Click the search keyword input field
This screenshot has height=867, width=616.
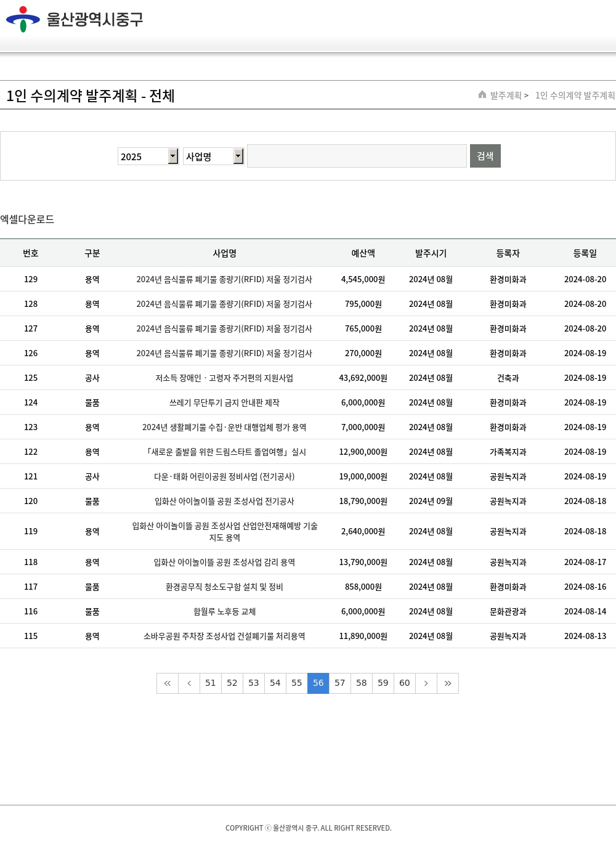click(x=357, y=156)
